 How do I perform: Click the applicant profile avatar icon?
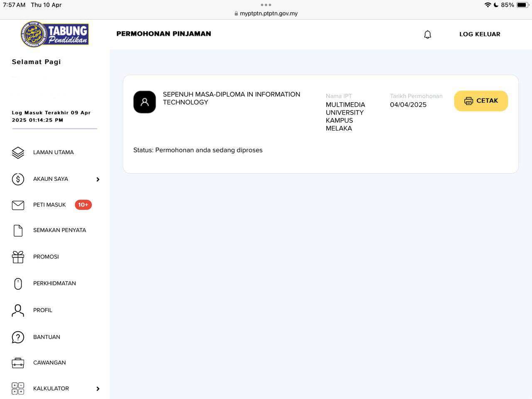pos(145,102)
